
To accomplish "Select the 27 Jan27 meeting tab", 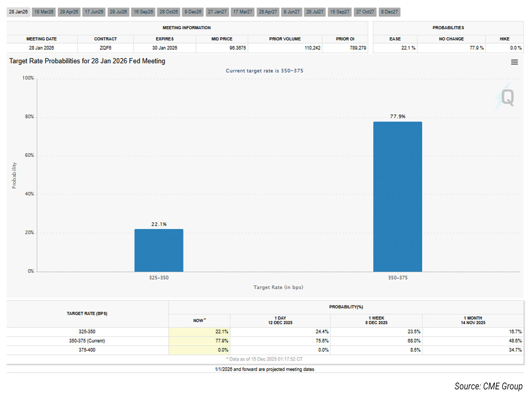I will [217, 12].
